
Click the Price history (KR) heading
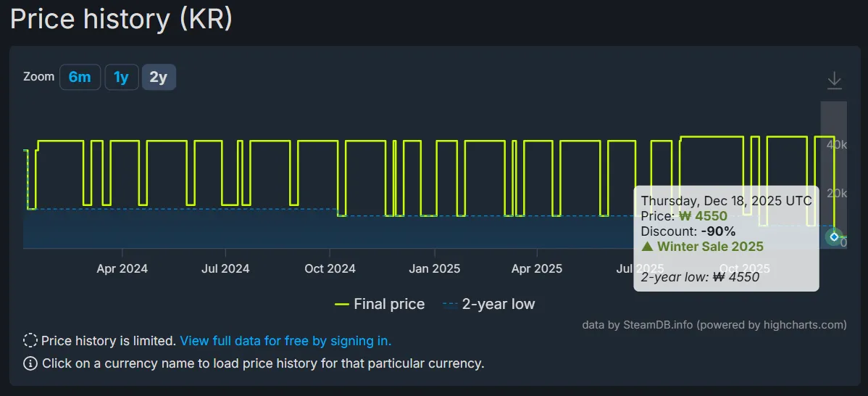pyautogui.click(x=121, y=19)
